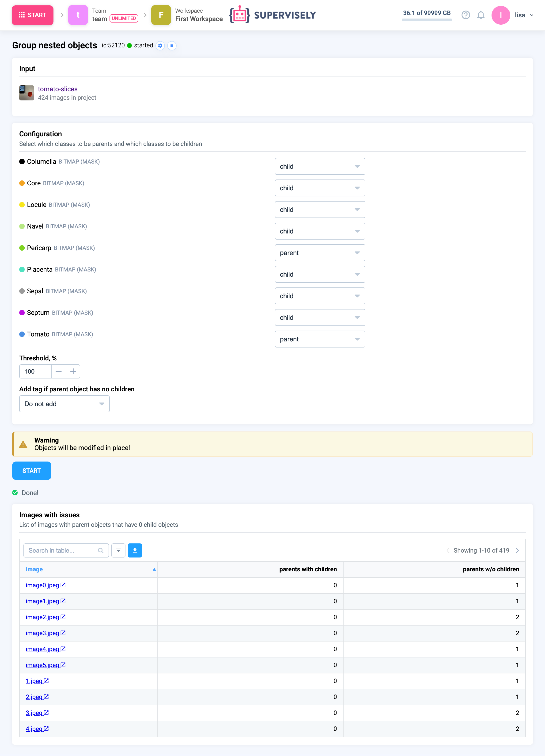545x756 pixels.
Task: Open First Workspace breadcrumb
Action: pos(199,19)
